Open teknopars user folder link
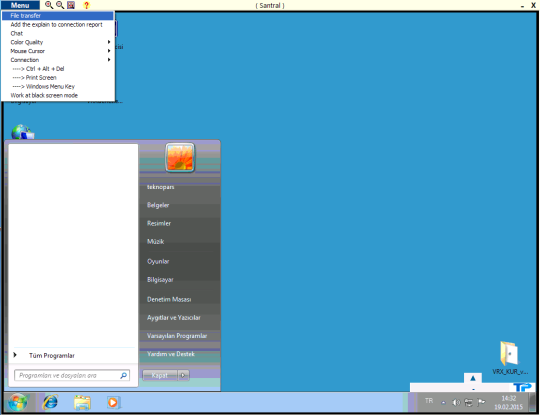Screen dimensions: 540x415 (x=160, y=187)
